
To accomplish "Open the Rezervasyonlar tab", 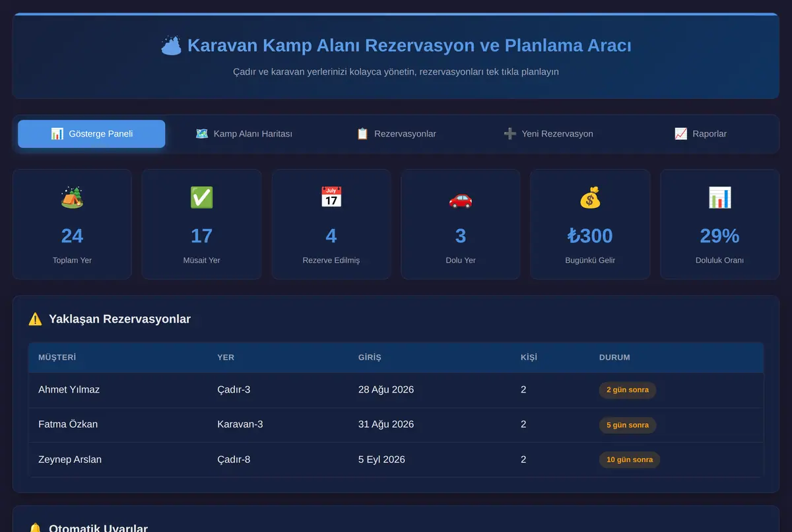I will point(396,134).
